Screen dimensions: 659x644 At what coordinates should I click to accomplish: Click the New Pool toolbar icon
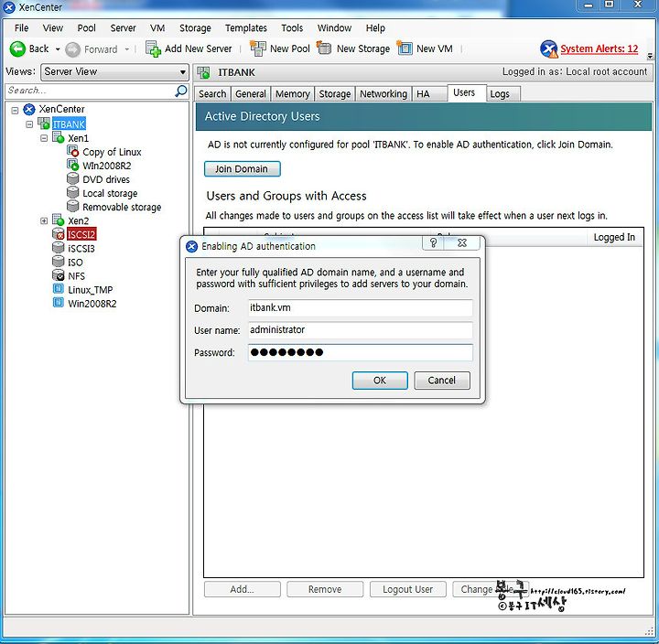coord(257,48)
